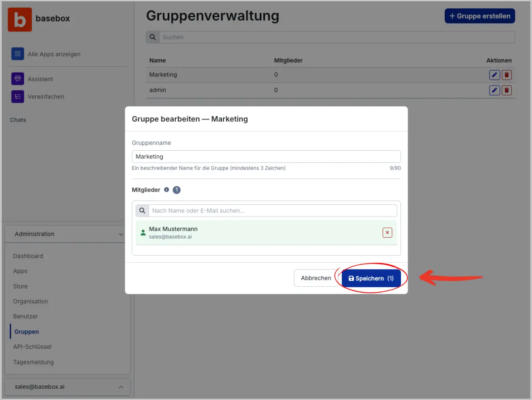Click the Gruppe erstellen button
Viewport: 532px width, 400px height.
pos(479,16)
